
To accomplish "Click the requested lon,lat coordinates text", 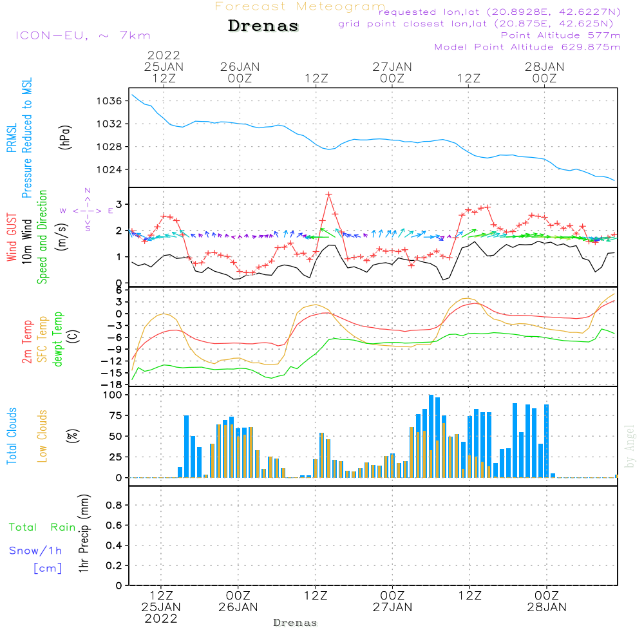I will [500, 12].
